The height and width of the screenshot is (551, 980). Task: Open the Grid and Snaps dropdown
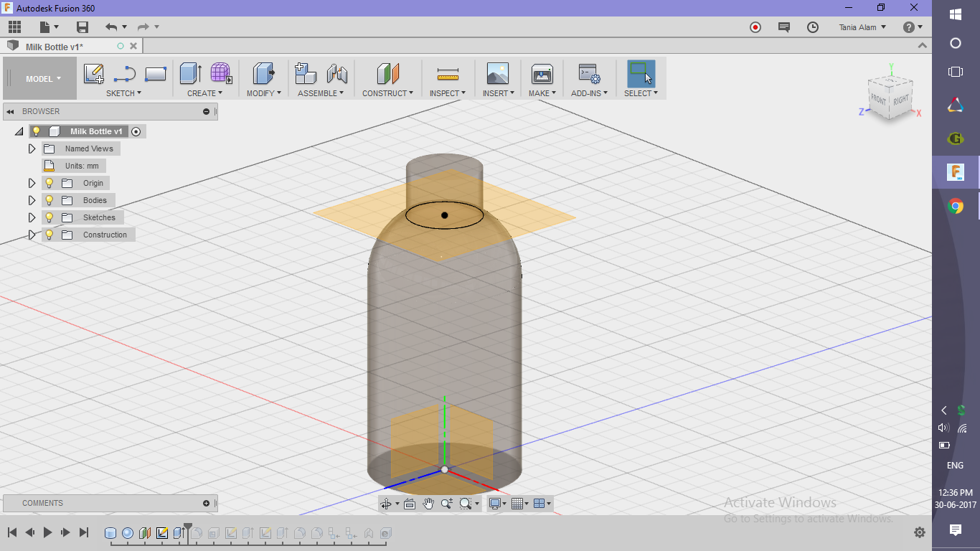click(519, 504)
